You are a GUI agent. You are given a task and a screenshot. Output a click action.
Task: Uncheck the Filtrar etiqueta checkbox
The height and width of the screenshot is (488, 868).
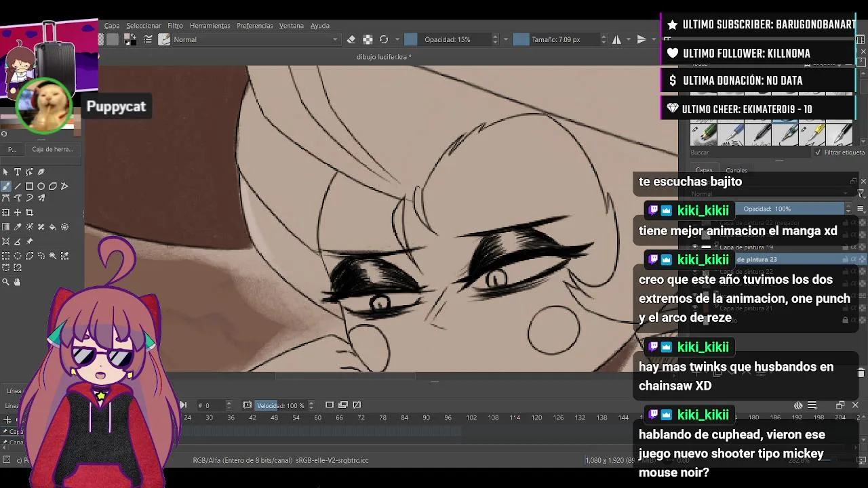pos(819,152)
